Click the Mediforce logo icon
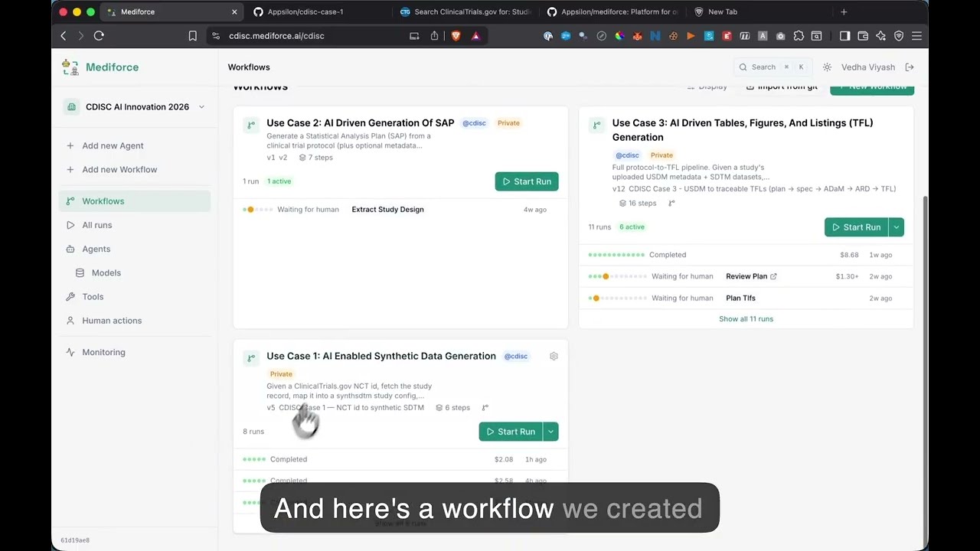Viewport: 980px width, 551px height. [x=70, y=67]
